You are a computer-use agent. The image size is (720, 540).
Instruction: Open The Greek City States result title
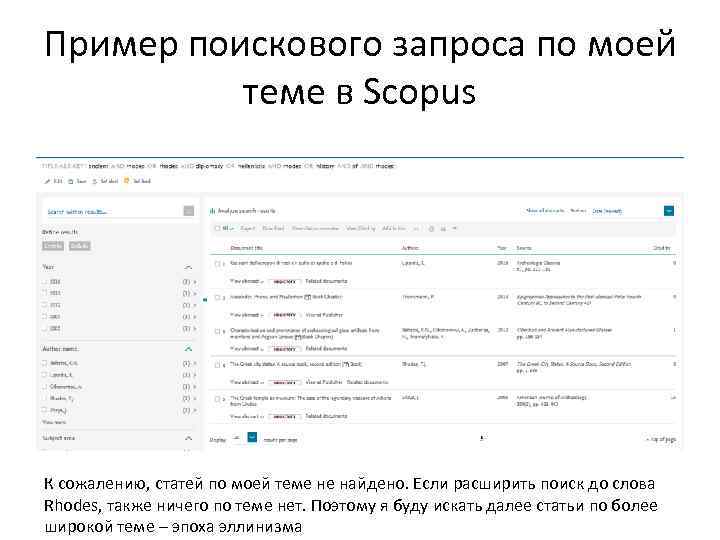coord(296,364)
